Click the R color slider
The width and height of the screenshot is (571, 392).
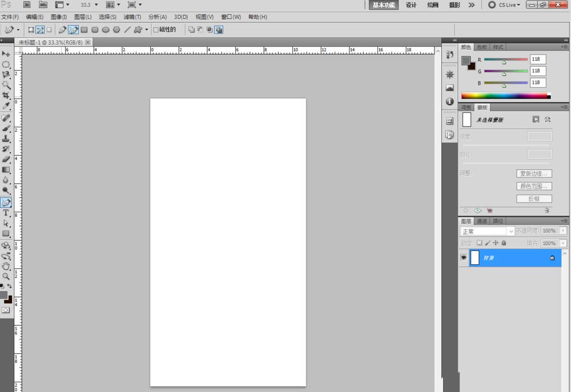pos(506,60)
